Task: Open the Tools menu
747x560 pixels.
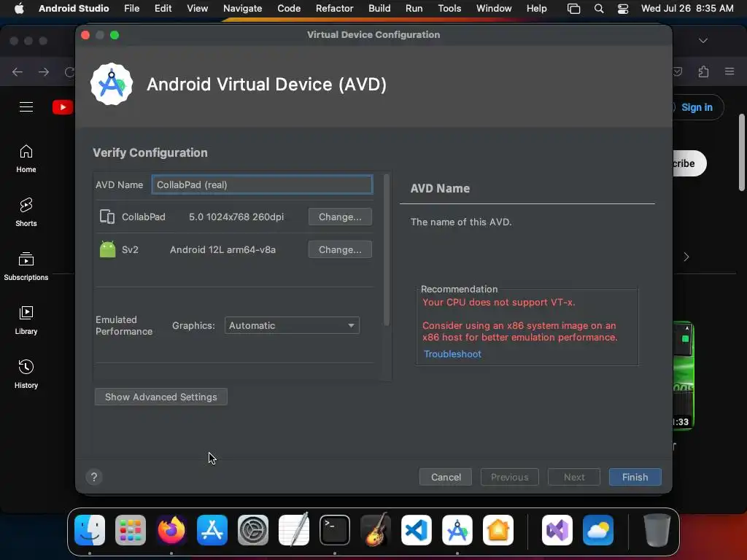Action: tap(449, 8)
